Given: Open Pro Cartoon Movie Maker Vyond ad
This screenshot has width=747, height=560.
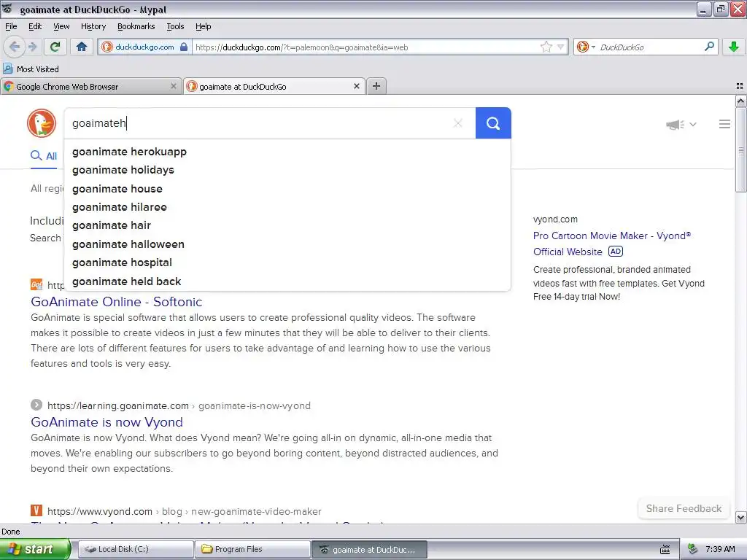Looking at the screenshot, I should pyautogui.click(x=612, y=244).
